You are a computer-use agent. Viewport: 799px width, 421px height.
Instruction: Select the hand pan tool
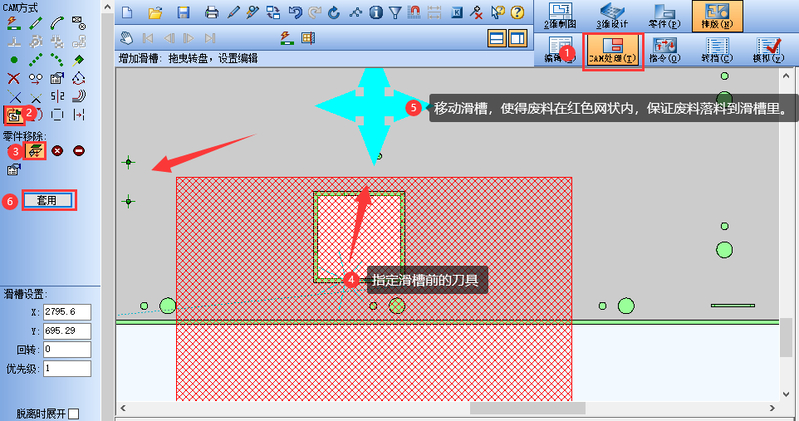[x=126, y=38]
